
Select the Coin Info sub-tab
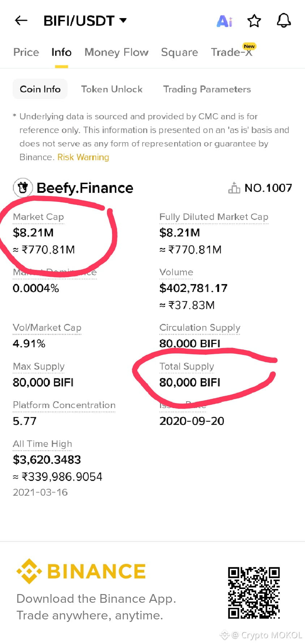40,89
